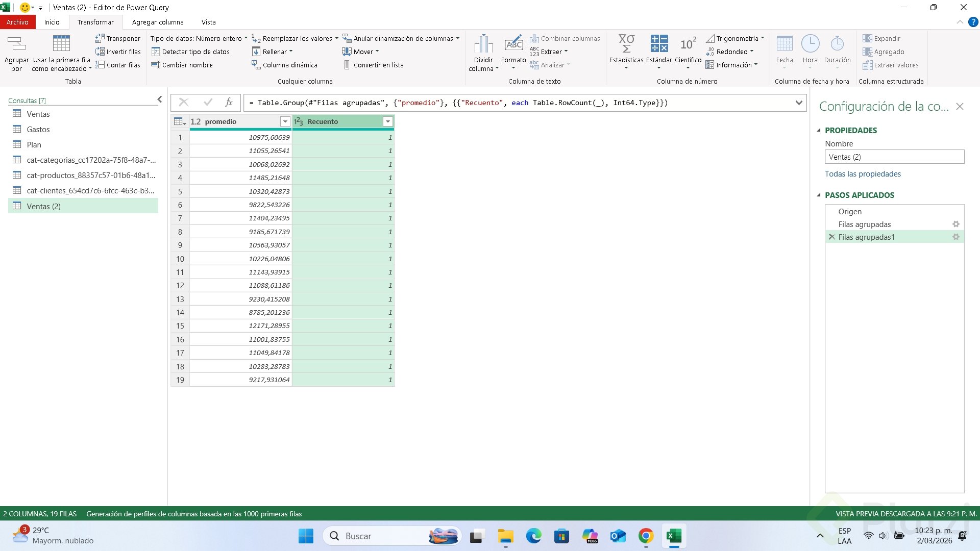Collapse the PASOS APLICADOS section
Viewport: 980px width, 551px height.
click(819, 195)
